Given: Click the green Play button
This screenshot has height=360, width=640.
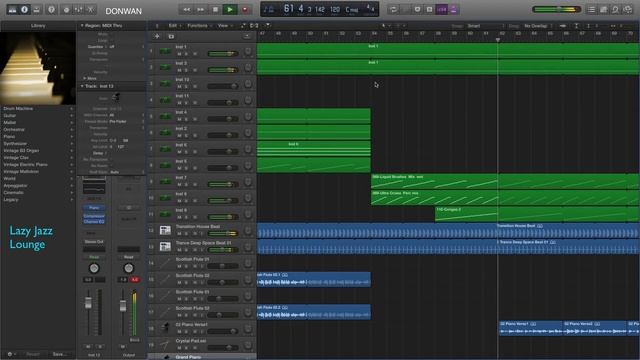Looking at the screenshot, I should coord(230,10).
